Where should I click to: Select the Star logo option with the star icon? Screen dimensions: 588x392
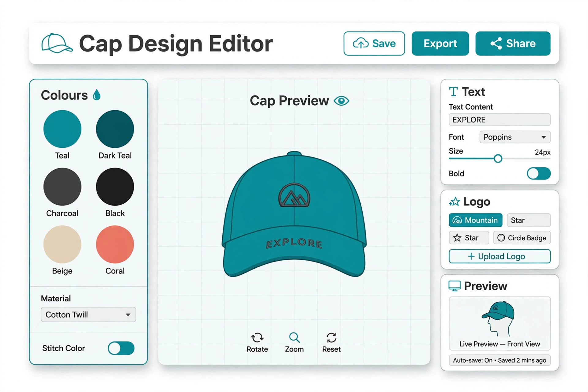click(469, 238)
